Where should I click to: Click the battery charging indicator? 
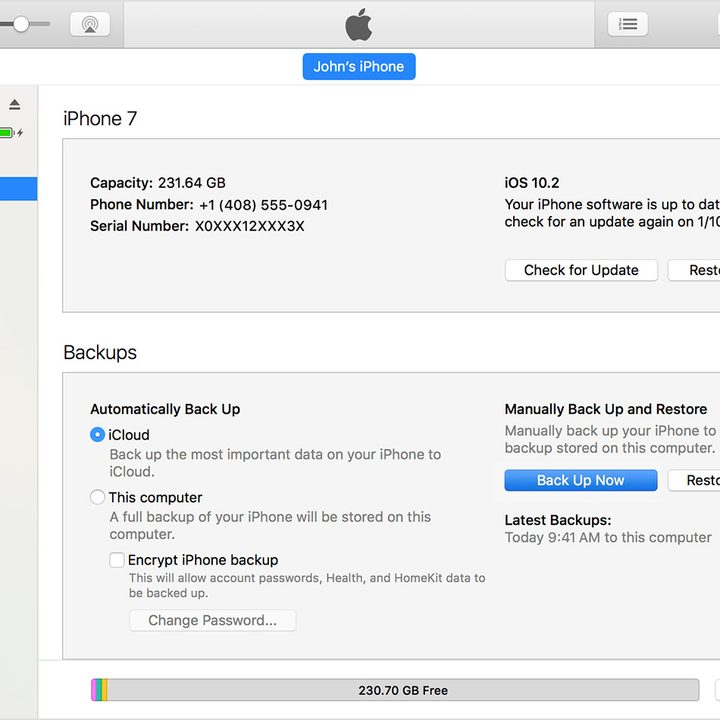tap(11, 133)
